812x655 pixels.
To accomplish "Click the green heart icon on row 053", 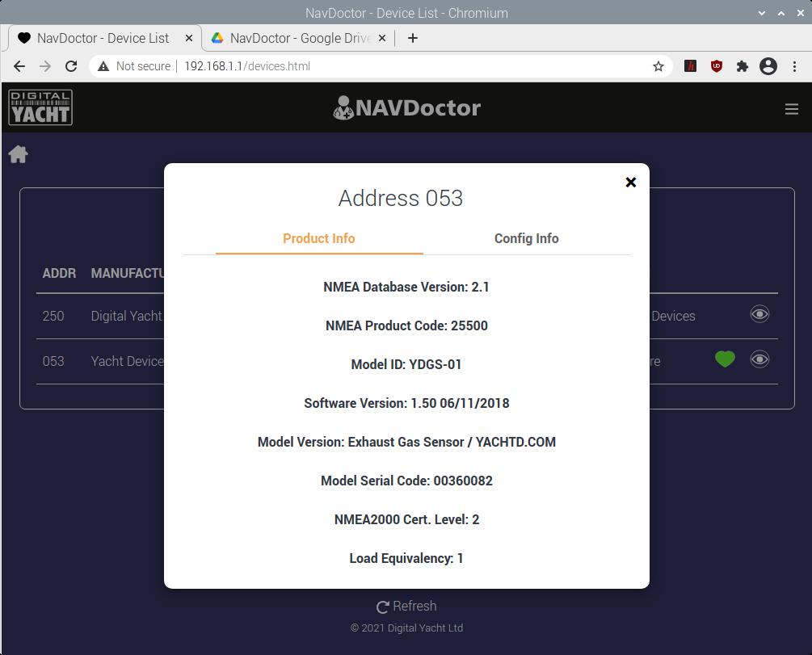I will coord(725,359).
